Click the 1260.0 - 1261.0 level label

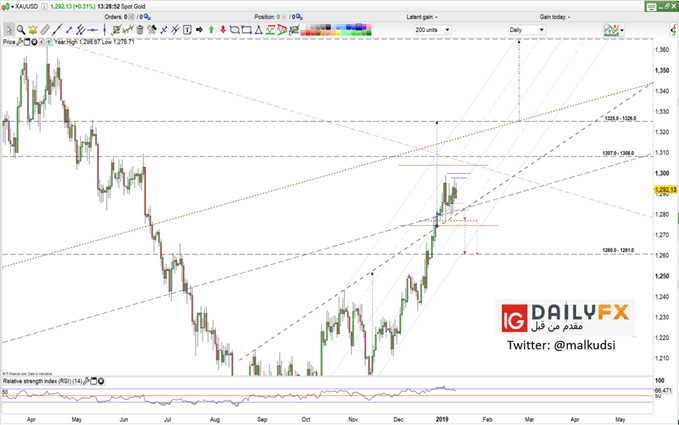pos(618,250)
